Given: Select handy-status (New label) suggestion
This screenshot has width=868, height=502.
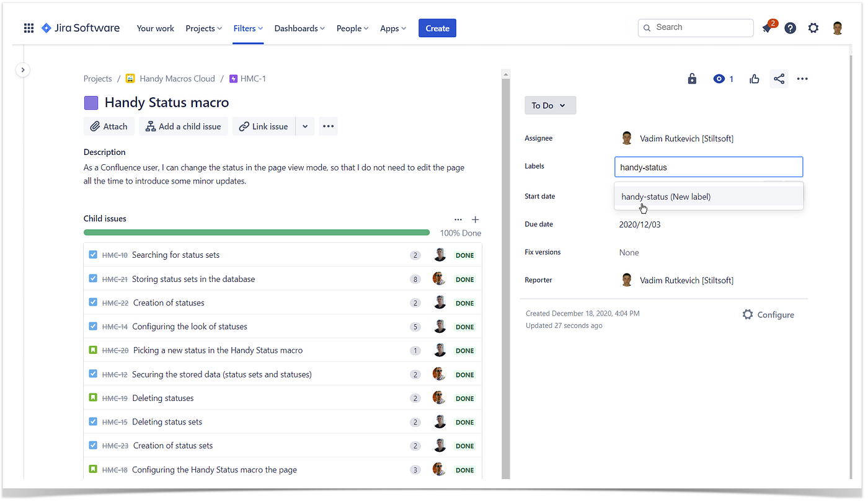Looking at the screenshot, I should point(709,196).
